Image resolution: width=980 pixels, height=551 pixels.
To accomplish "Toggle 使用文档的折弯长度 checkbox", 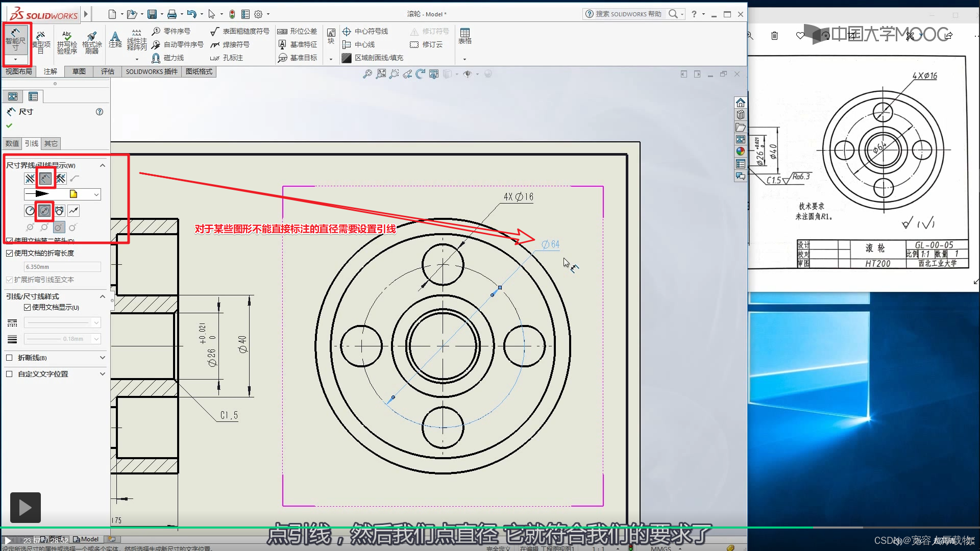I will point(10,253).
